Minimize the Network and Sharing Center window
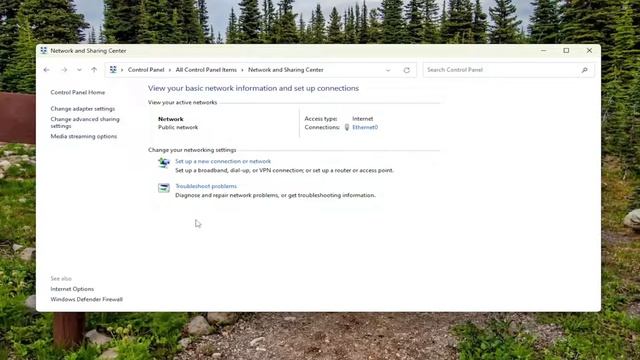This screenshot has height=360, width=640. point(543,51)
